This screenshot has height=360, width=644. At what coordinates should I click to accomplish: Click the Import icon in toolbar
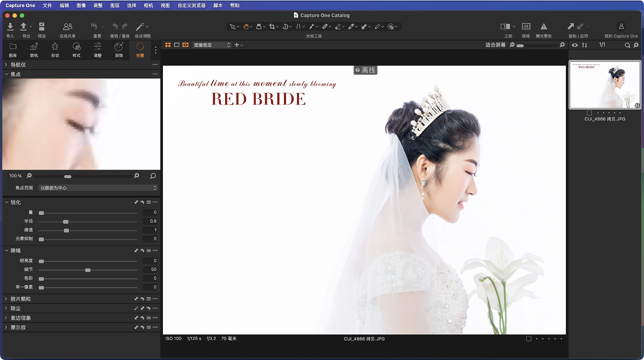[x=10, y=27]
